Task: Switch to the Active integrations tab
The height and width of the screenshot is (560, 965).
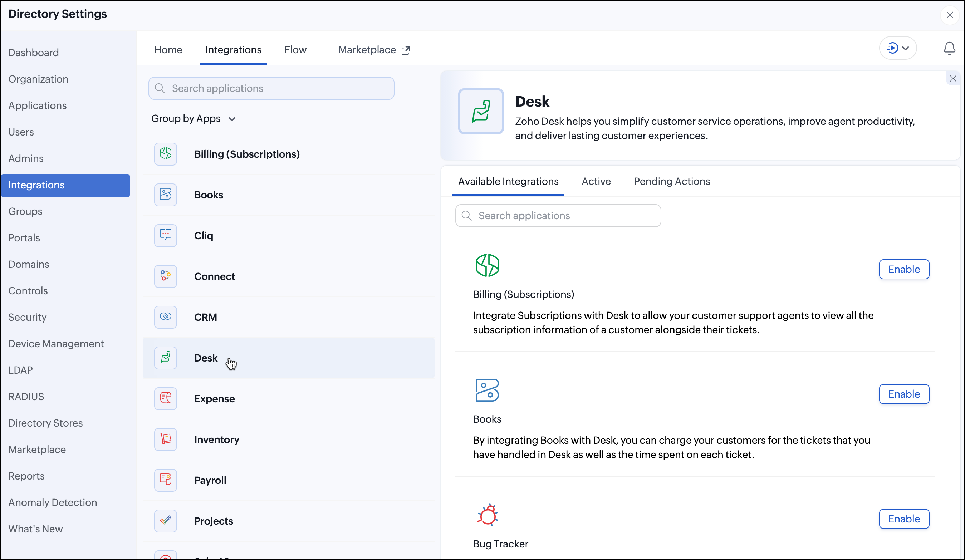Action: (596, 181)
